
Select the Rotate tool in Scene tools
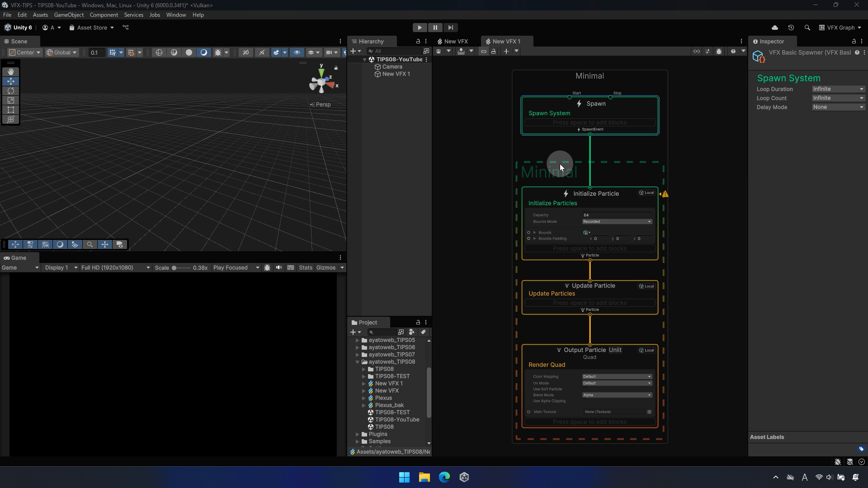pyautogui.click(x=11, y=91)
